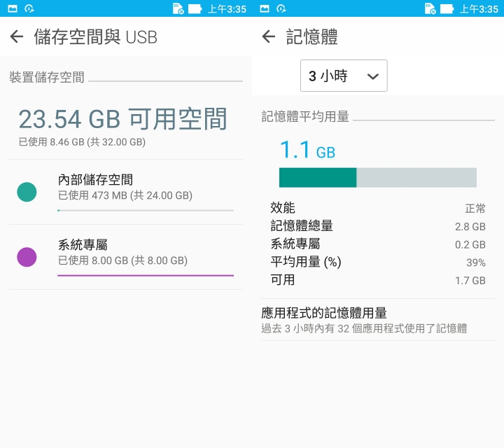Tap the 裝置儲存空間 section header

[x=47, y=77]
